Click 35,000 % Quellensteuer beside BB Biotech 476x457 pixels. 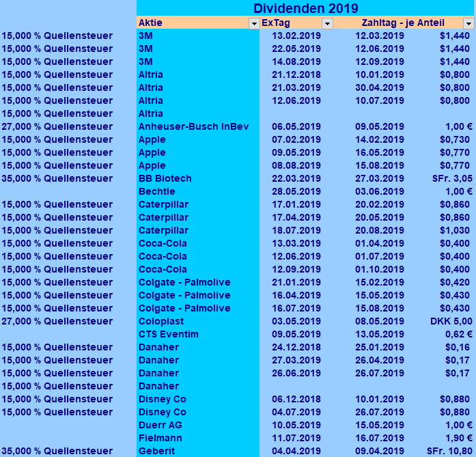click(57, 178)
